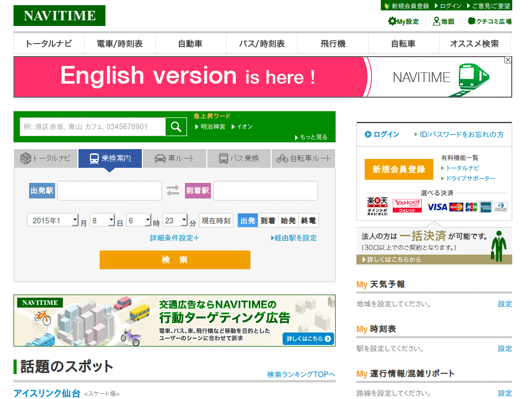
Task: Open トータルナビ paid feature link
Action: [x=460, y=168]
